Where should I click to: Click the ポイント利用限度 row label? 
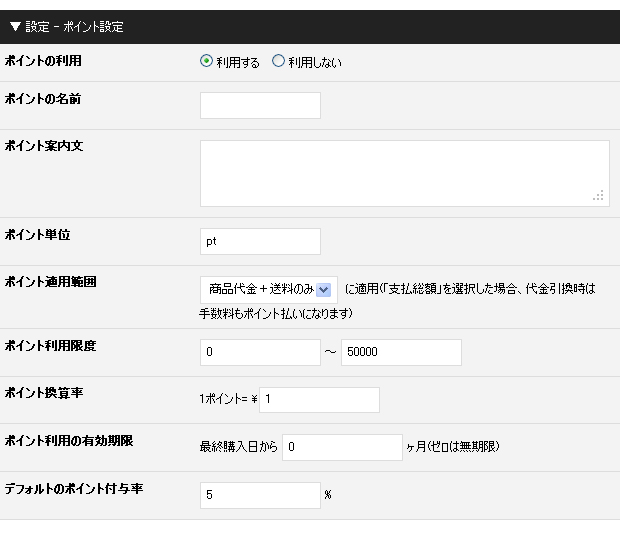coord(50,346)
